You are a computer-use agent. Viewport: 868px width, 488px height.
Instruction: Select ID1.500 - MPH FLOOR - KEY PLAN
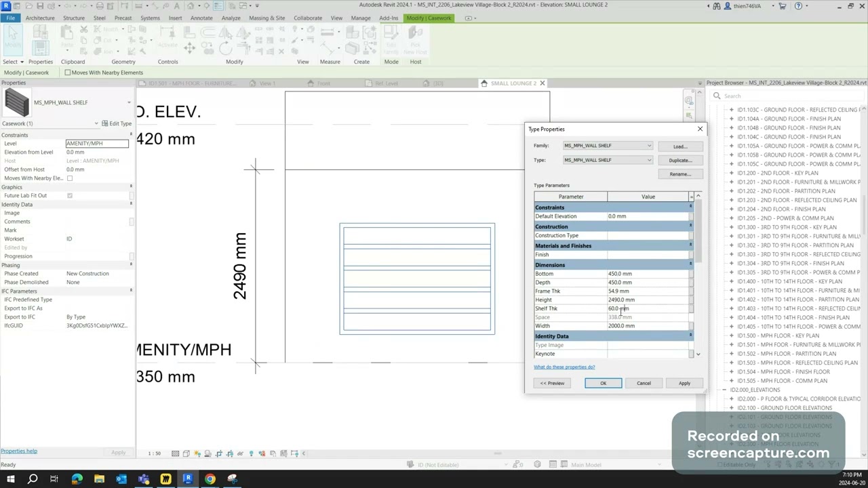[x=778, y=335]
